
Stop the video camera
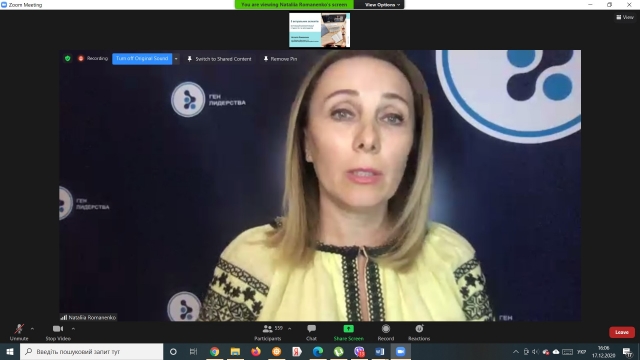coord(58,332)
